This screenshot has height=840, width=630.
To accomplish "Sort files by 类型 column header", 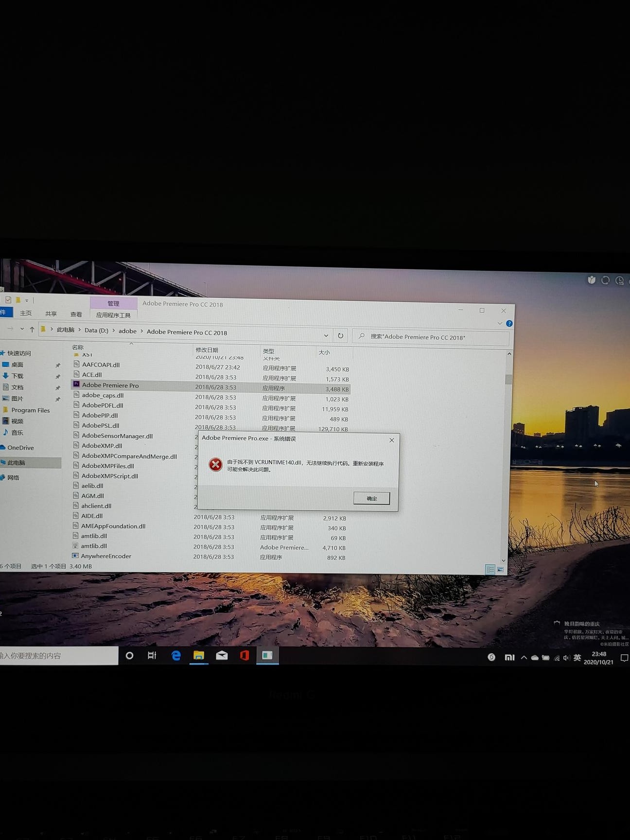I will pos(268,351).
